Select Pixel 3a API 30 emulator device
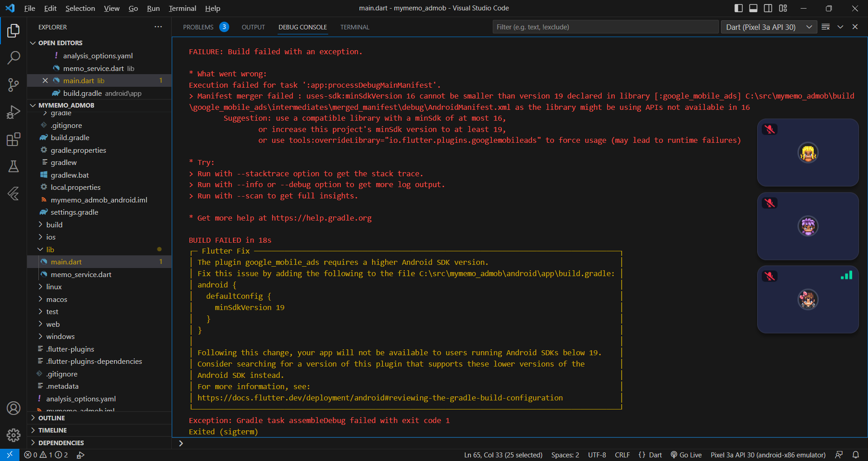868x461 pixels. tap(768, 455)
